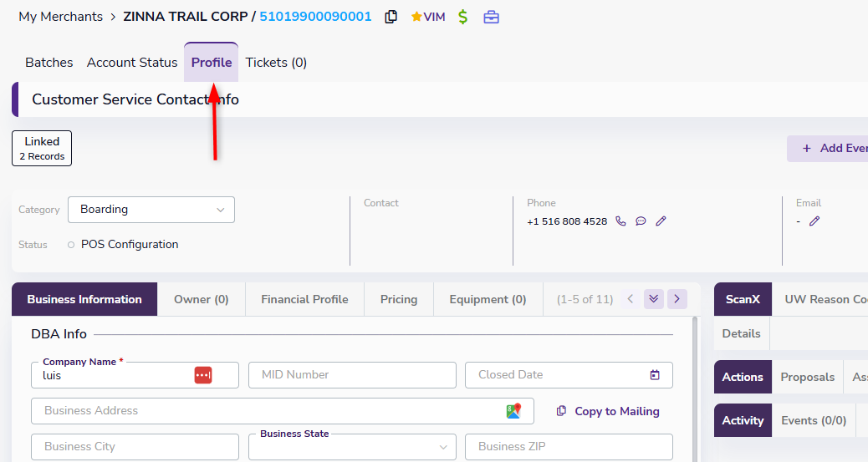Viewport: 868px width, 462px height.
Task: Click the Linked 2 Records button
Action: (42, 148)
